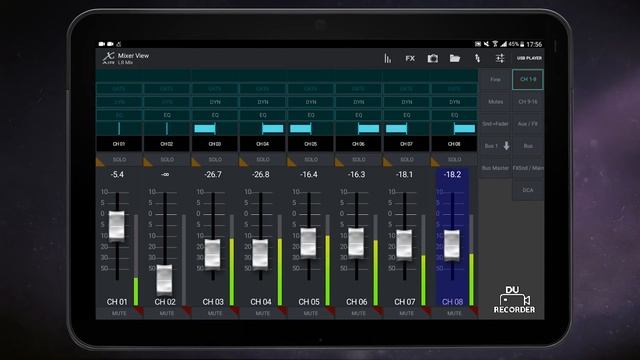The width and height of the screenshot is (640, 360).
Task: Open routing with the up-down arrows icon
Action: (477, 58)
